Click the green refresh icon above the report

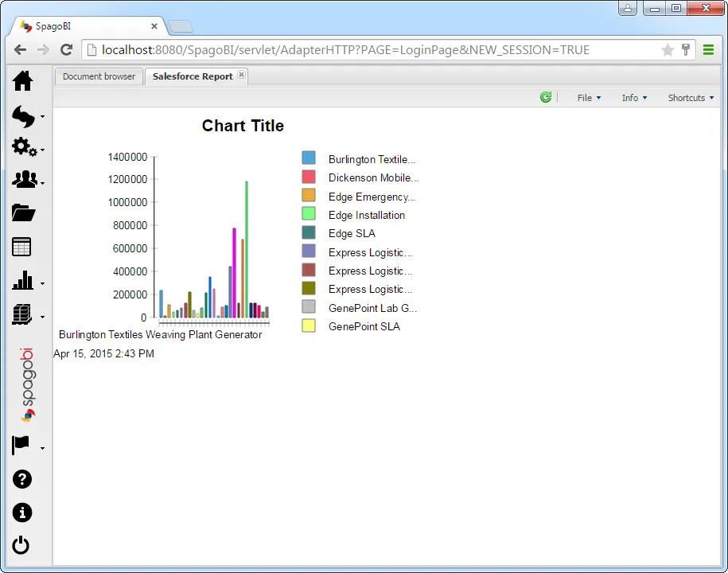546,97
